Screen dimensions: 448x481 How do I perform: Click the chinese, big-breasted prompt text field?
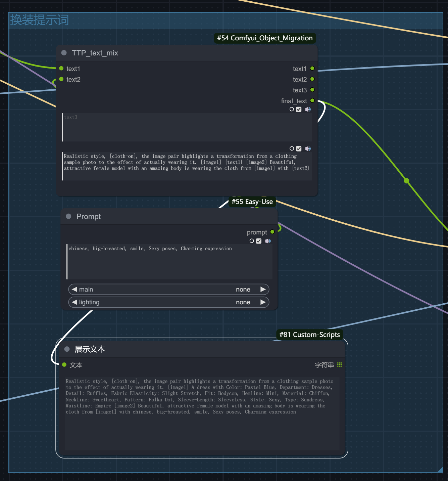pyautogui.click(x=169, y=262)
